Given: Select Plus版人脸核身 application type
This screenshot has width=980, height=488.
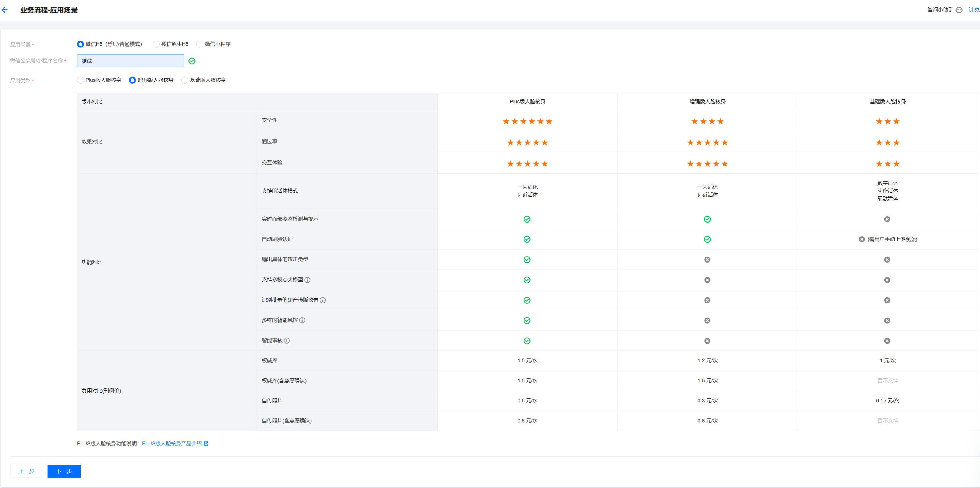Looking at the screenshot, I should 80,80.
